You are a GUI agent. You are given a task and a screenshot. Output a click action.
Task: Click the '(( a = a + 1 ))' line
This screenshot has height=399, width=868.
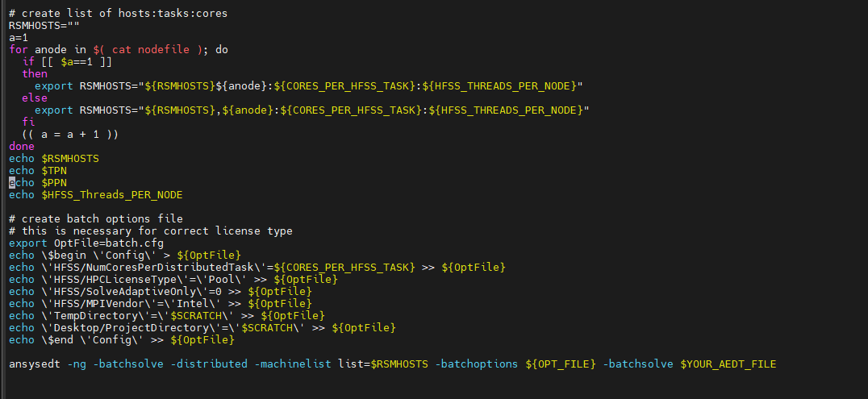coord(70,134)
